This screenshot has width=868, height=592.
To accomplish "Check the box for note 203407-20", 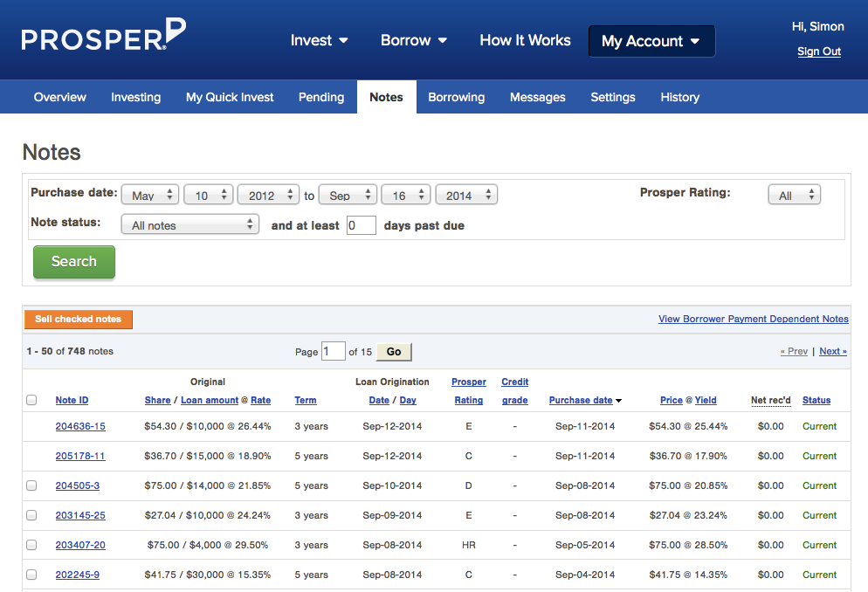I will (31, 545).
